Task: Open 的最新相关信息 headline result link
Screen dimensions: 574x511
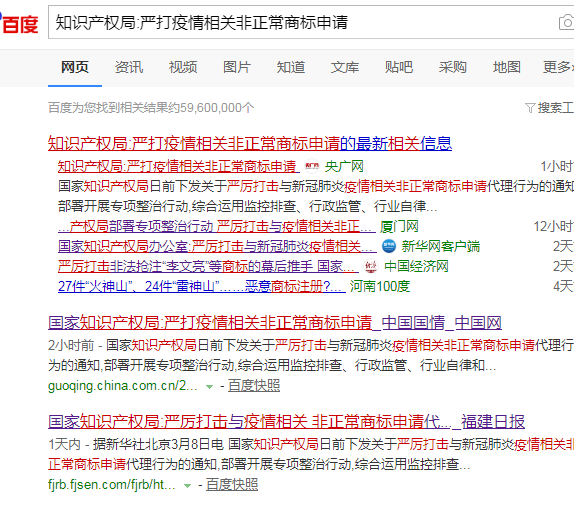Action: pyautogui.click(x=250, y=143)
